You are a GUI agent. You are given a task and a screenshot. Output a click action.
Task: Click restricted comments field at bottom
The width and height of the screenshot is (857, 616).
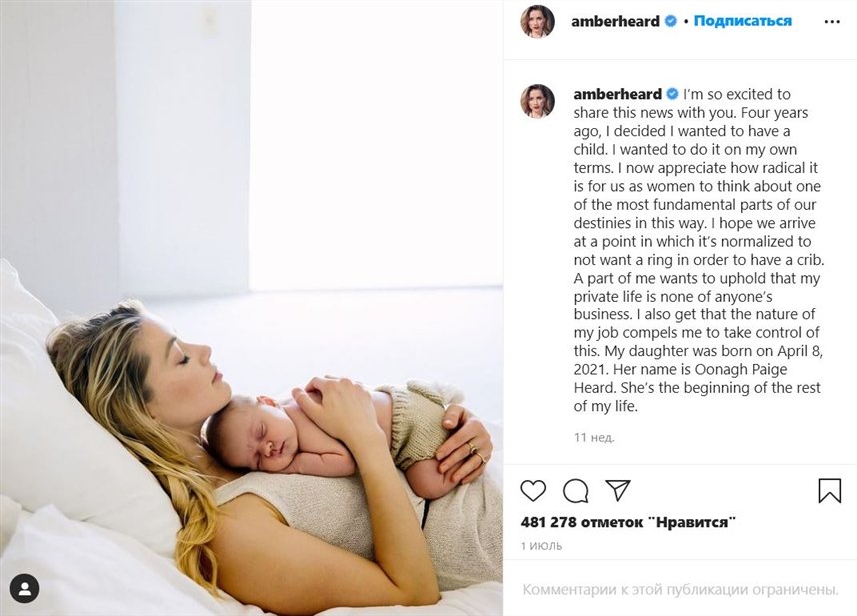coord(680,590)
